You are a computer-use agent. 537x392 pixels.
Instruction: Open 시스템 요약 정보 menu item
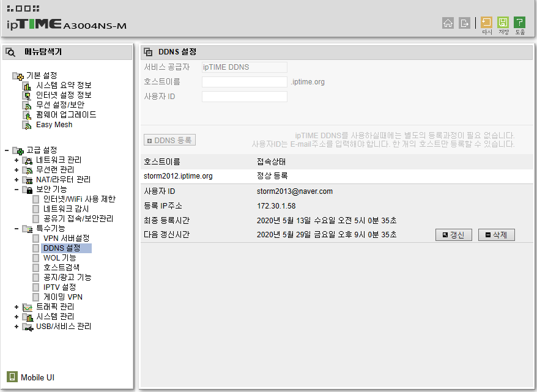64,86
